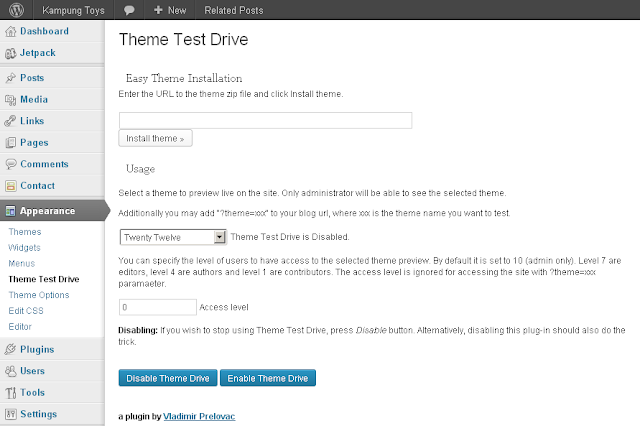
Task: Click the Jetpack sidebar icon
Action: pyautogui.click(x=11, y=53)
